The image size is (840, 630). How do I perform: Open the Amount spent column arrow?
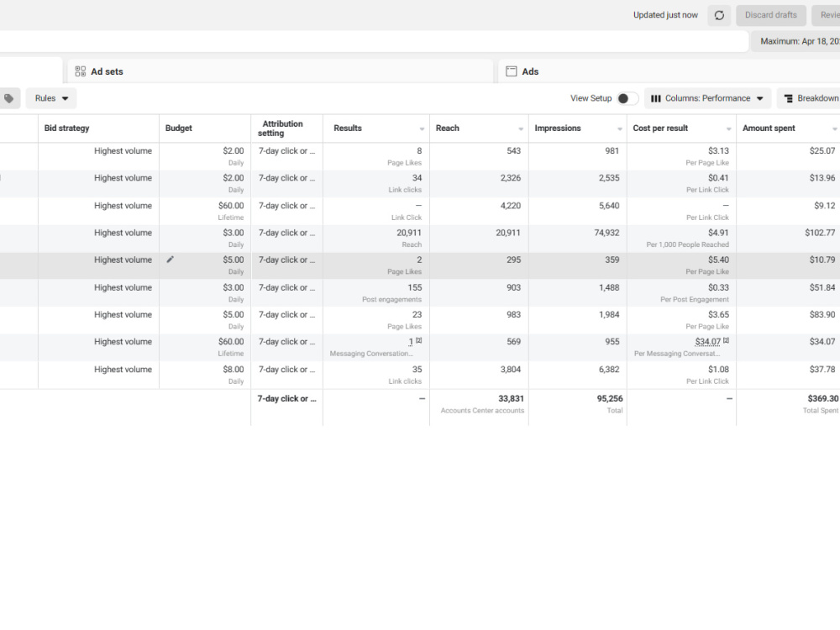(835, 129)
